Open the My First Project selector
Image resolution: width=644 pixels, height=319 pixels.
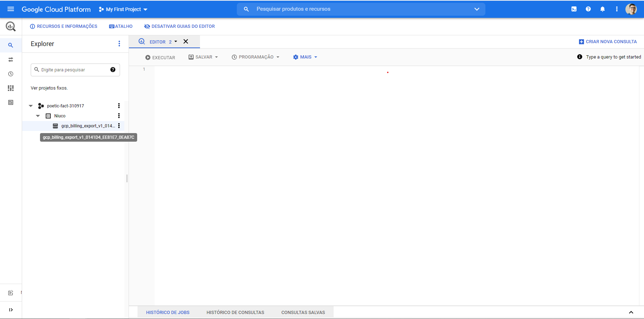123,9
